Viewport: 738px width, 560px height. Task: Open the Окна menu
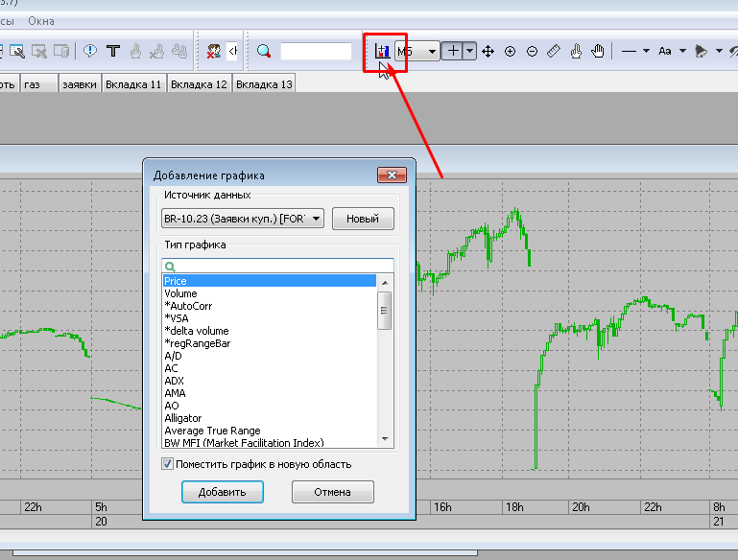(41, 21)
